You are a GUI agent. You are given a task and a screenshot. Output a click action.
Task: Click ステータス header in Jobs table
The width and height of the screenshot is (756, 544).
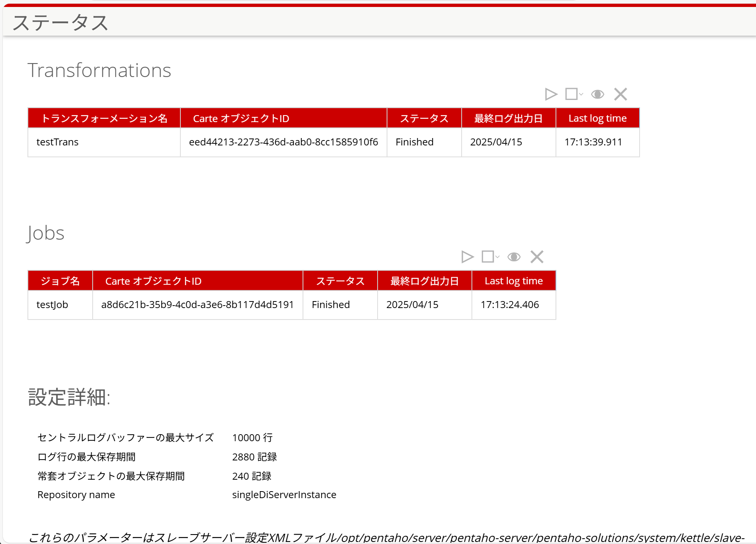click(x=340, y=281)
